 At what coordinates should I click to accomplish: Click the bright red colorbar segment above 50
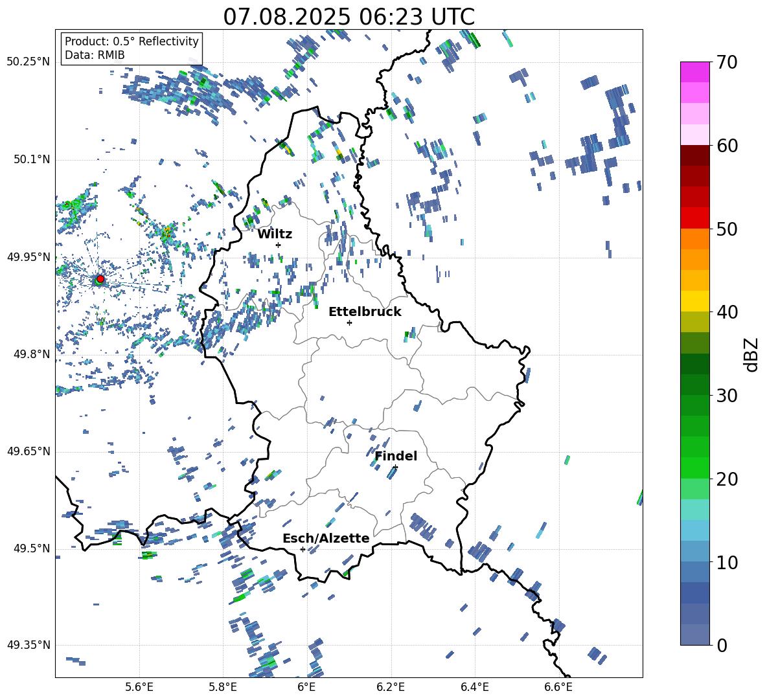(x=695, y=218)
